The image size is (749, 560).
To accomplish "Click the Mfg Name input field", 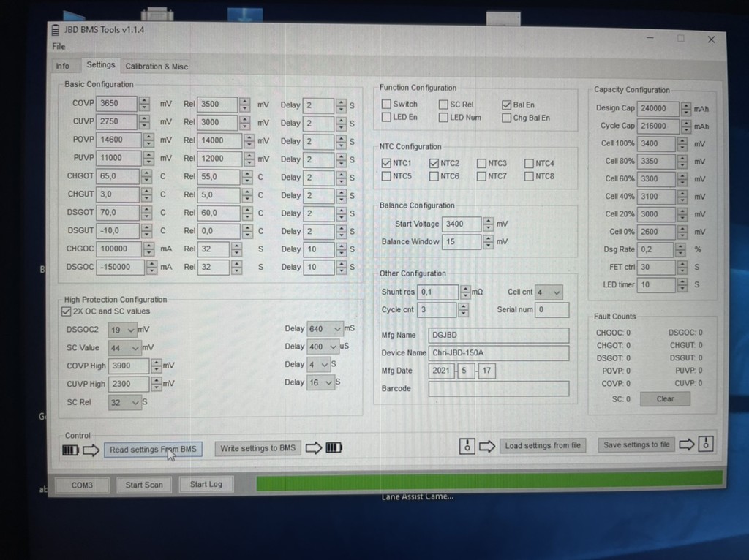I will pyautogui.click(x=499, y=335).
